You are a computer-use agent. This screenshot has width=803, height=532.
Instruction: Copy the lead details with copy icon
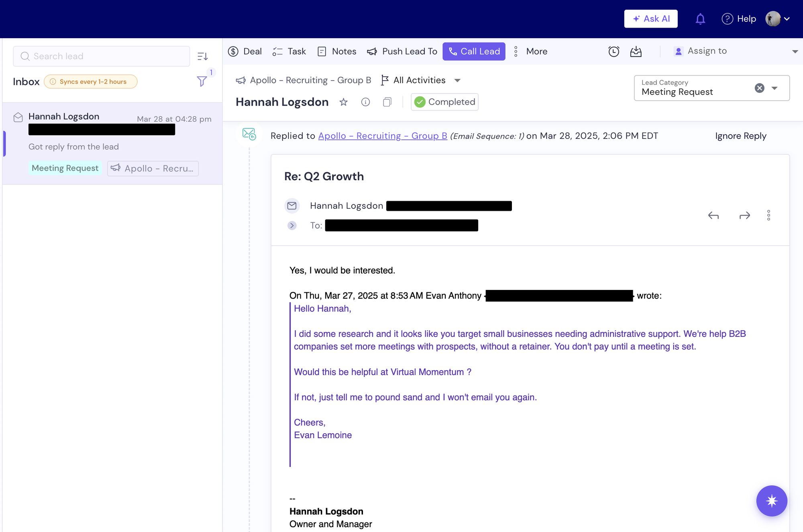click(x=387, y=102)
